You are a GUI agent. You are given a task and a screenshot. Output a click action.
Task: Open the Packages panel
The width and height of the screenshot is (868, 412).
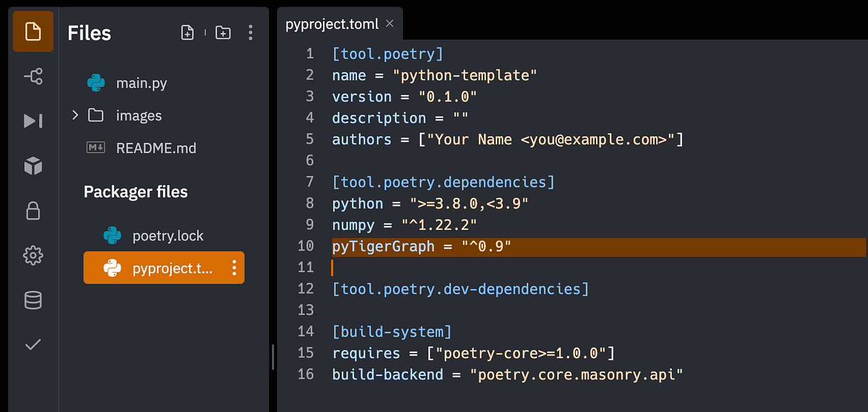pyautogui.click(x=33, y=165)
